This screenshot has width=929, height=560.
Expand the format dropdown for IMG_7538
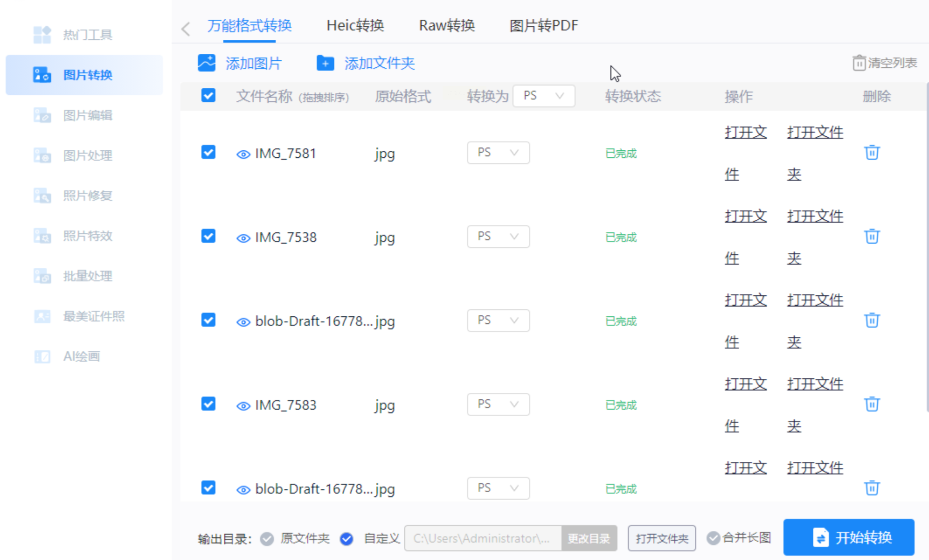[x=498, y=236]
